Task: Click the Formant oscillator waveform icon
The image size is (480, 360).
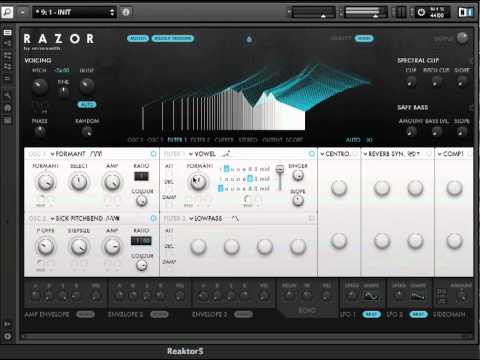Action: pos(96,154)
